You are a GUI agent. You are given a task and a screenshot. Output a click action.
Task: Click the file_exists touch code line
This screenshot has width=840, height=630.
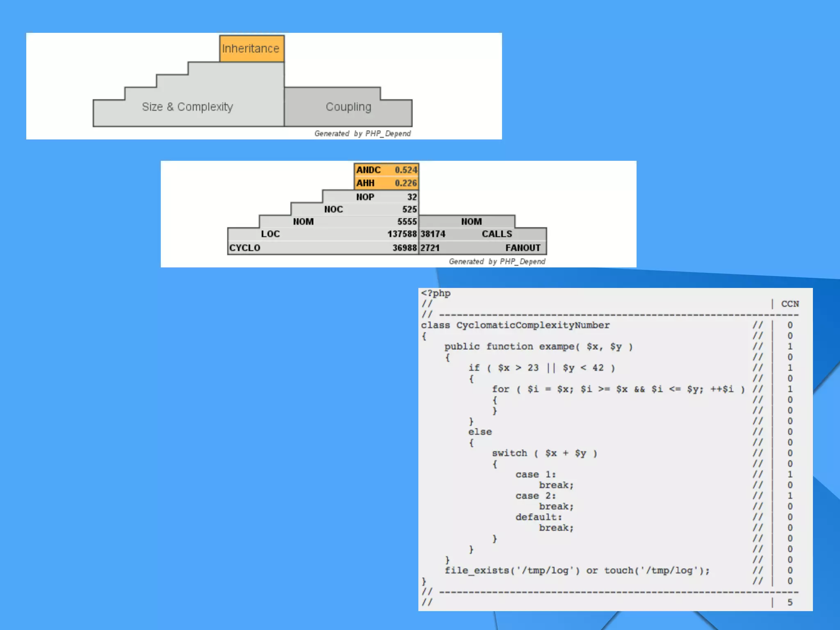point(577,571)
